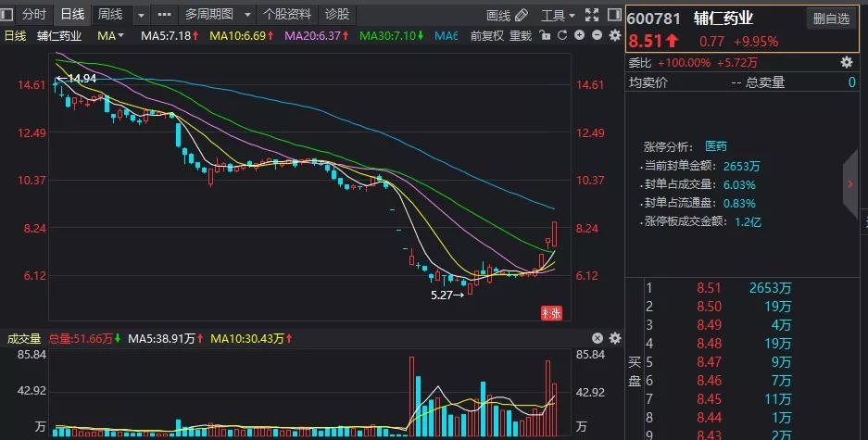The height and width of the screenshot is (440, 868).
Task: Open the 工具 tools dropdown
Action: (x=558, y=16)
